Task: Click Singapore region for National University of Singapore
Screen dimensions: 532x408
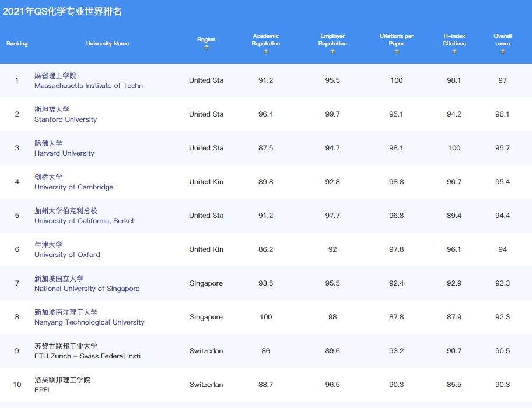Action: tap(206, 283)
